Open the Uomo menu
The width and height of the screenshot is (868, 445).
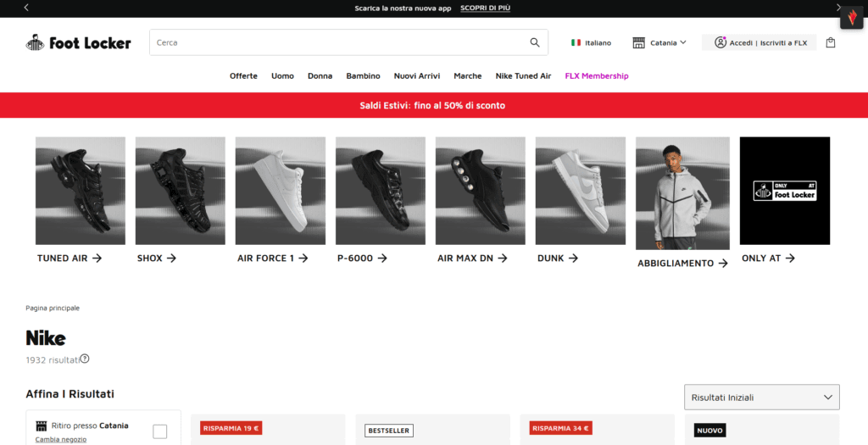pos(282,75)
